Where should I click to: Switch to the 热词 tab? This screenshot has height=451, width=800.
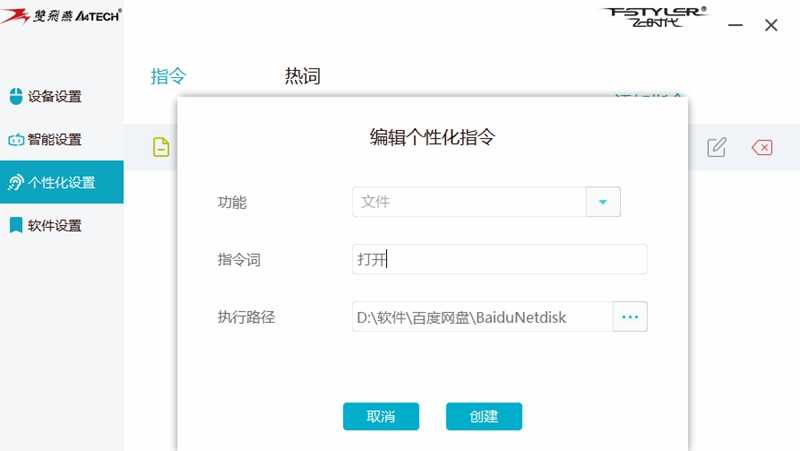tap(303, 77)
